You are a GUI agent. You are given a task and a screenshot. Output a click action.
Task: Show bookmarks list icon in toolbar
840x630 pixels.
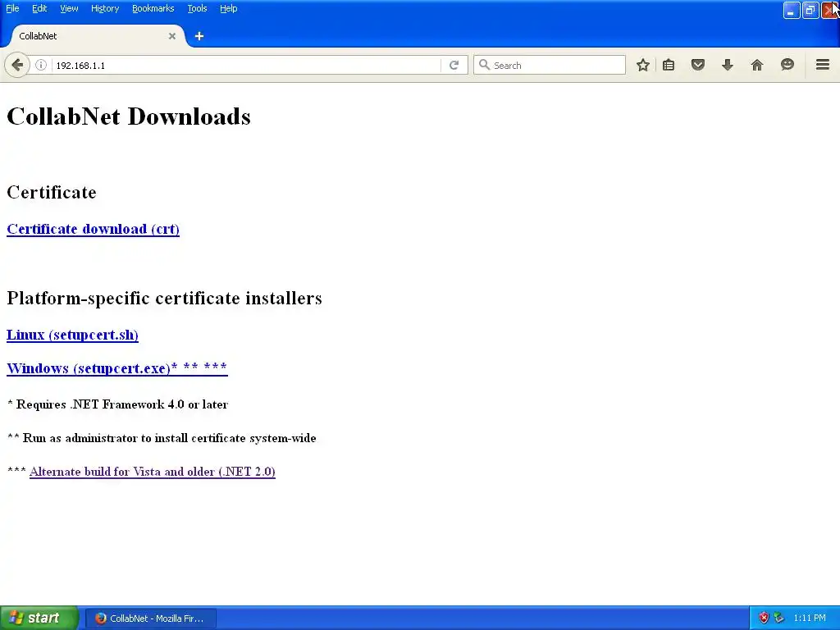[669, 65]
